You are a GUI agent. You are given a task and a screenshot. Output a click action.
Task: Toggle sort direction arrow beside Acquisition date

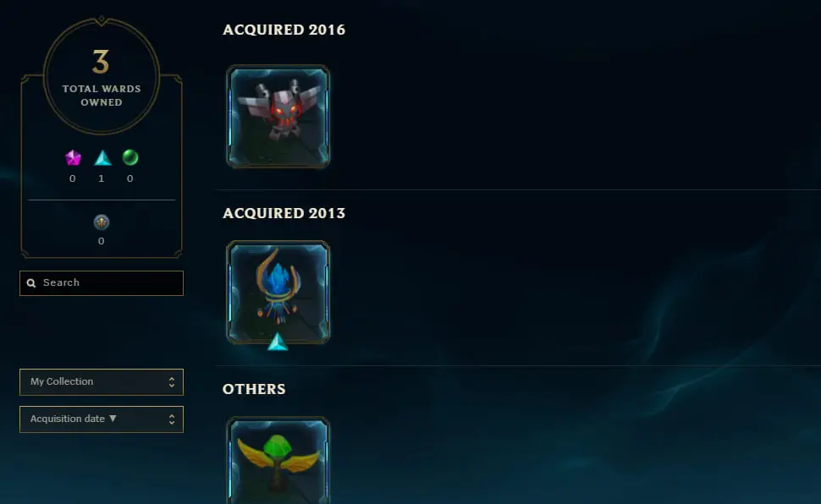(x=113, y=419)
